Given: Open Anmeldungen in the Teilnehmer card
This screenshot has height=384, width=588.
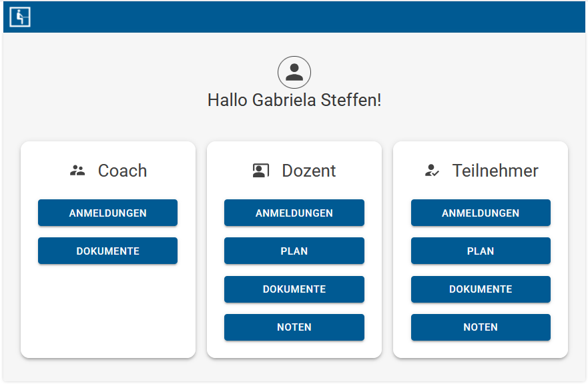Looking at the screenshot, I should [481, 213].
